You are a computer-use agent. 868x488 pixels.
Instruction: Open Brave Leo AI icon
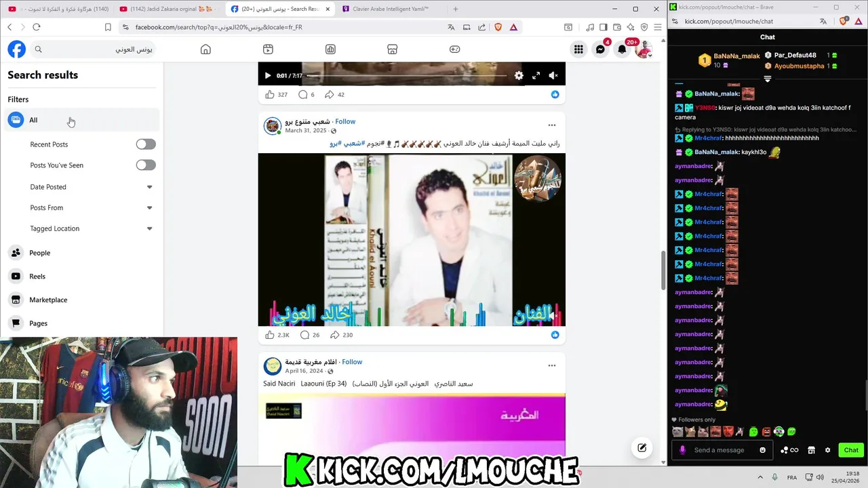click(x=631, y=27)
